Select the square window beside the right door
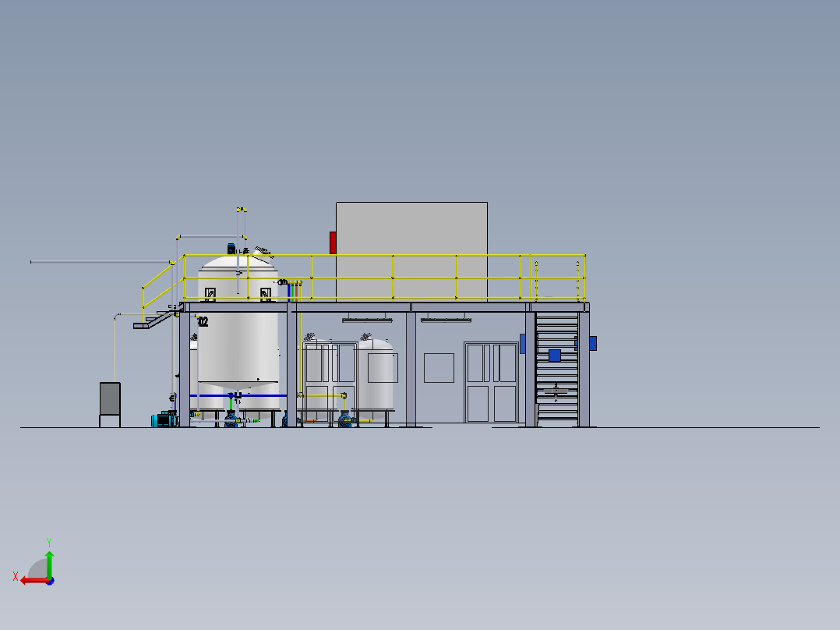The width and height of the screenshot is (840, 630). (x=439, y=368)
